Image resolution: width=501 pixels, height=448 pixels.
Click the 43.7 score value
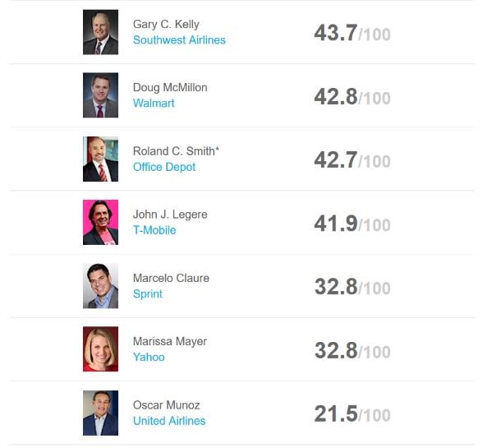pyautogui.click(x=335, y=33)
